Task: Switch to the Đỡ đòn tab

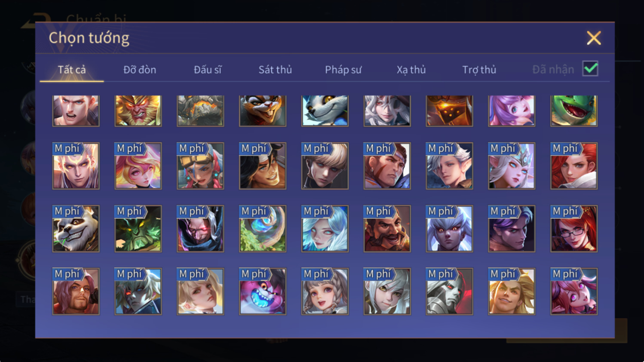Action: pos(140,70)
